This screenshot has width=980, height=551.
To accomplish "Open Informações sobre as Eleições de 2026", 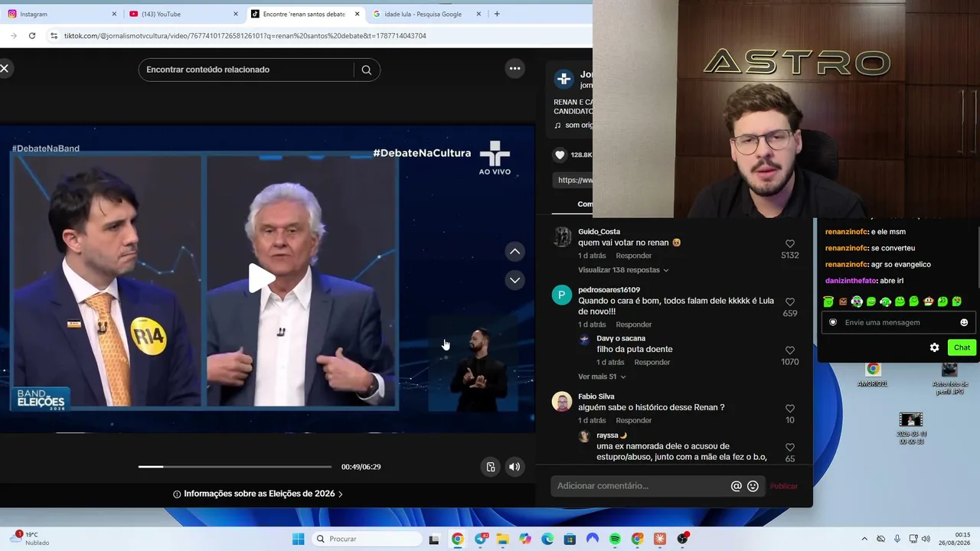I will 259,494.
